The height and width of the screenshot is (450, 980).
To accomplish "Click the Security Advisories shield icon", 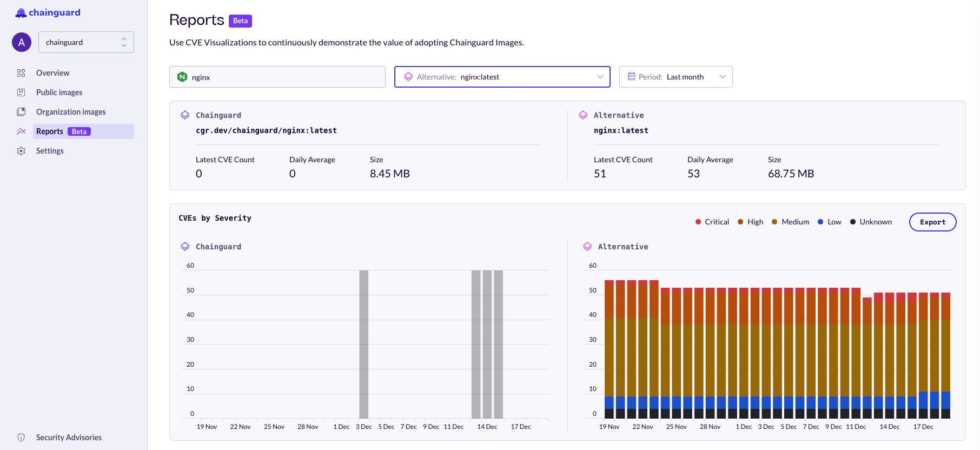I will (21, 438).
